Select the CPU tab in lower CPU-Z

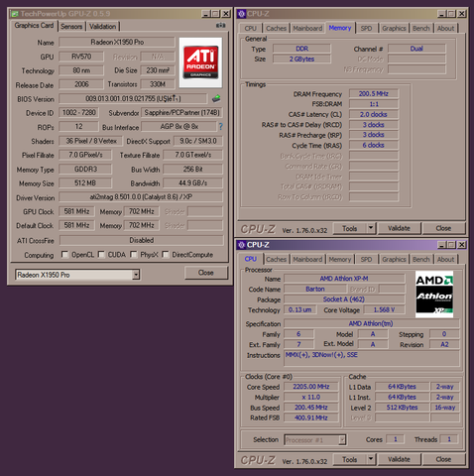point(250,259)
